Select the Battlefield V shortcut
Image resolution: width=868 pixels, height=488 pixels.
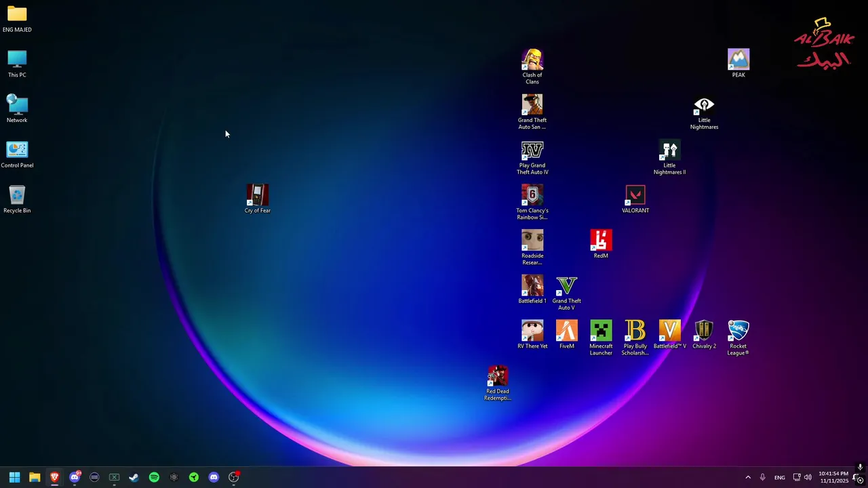tap(670, 335)
